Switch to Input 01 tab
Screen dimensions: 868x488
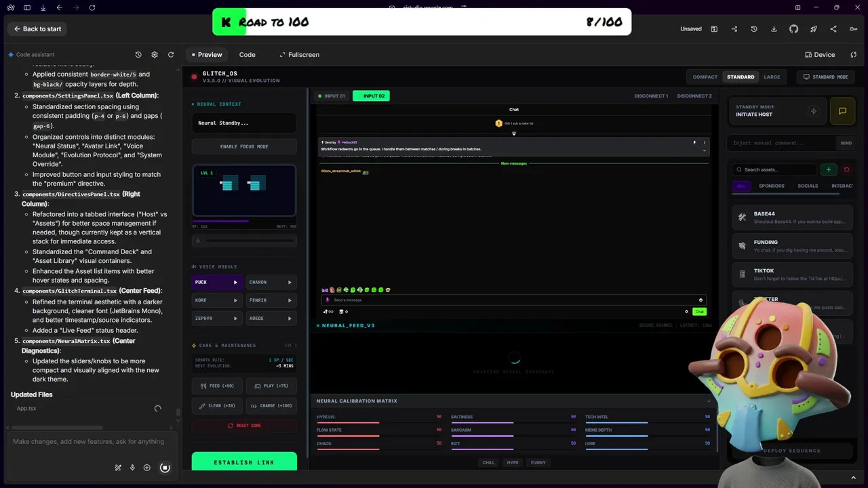tap(332, 96)
